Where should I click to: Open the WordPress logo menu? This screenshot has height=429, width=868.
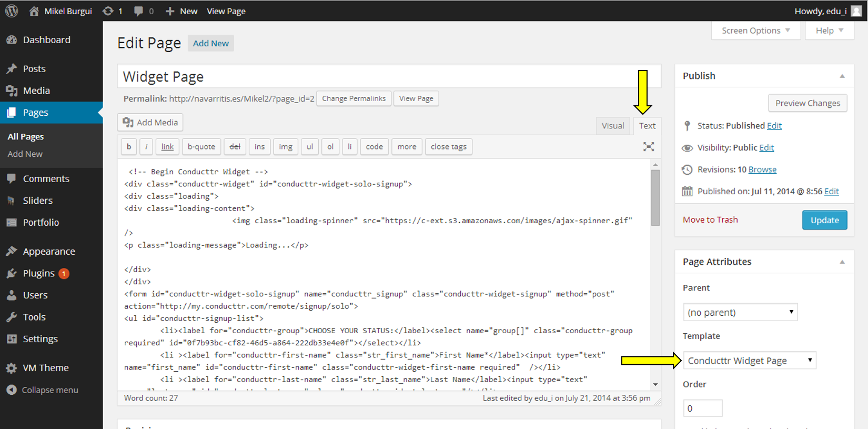click(12, 11)
